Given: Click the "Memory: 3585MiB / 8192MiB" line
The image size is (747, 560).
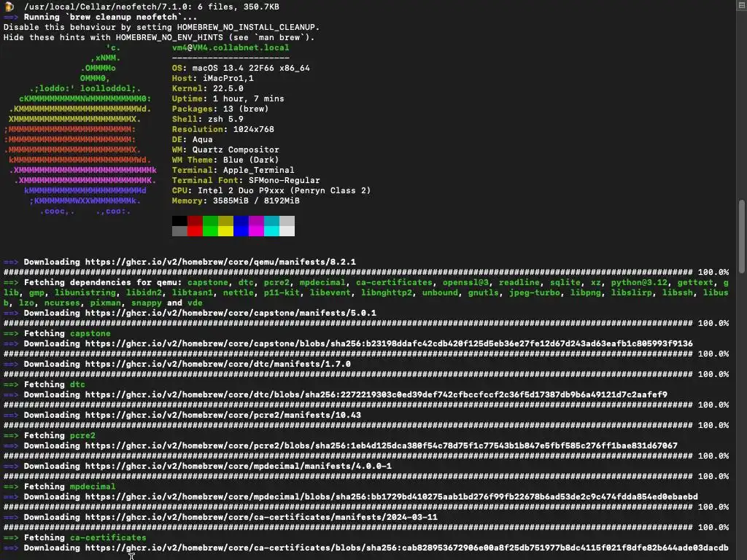Looking at the screenshot, I should click(236, 201).
